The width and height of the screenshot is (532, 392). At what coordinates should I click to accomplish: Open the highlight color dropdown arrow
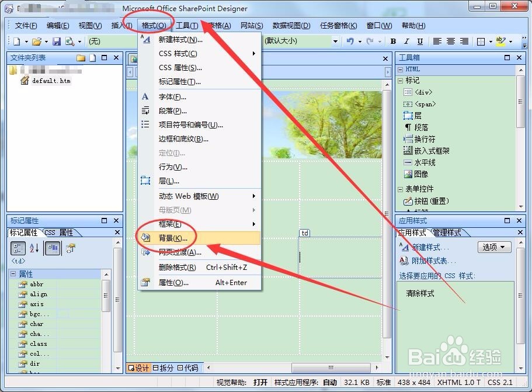tap(510, 41)
